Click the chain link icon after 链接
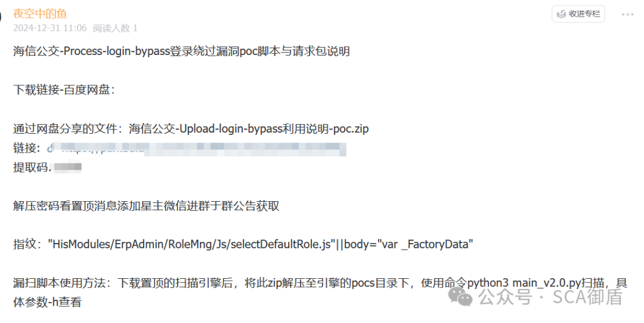 50,148
